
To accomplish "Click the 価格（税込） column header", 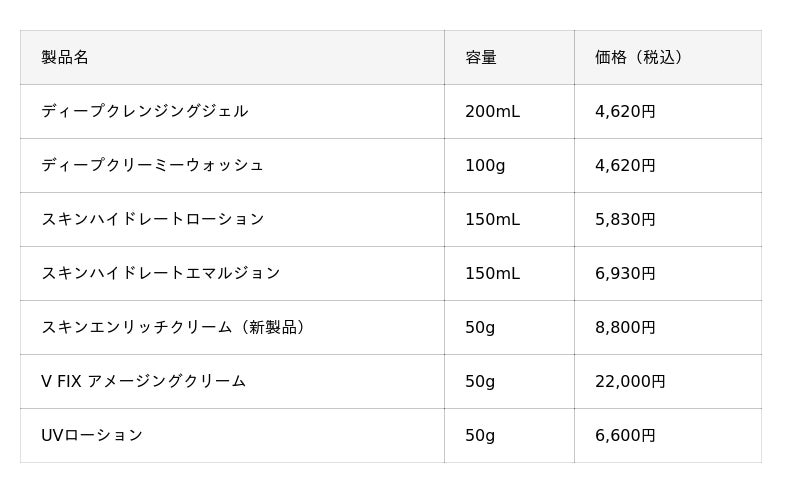I will coord(639,57).
